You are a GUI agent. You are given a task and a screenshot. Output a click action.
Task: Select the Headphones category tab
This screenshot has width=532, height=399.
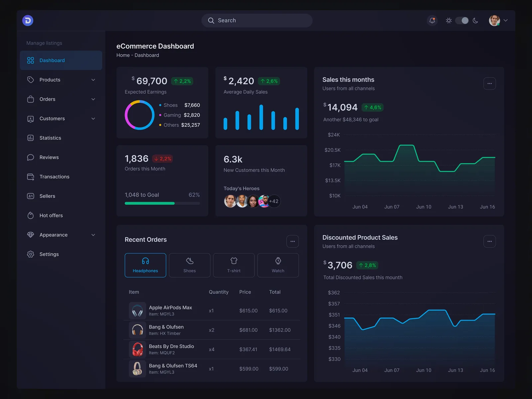[x=145, y=265]
